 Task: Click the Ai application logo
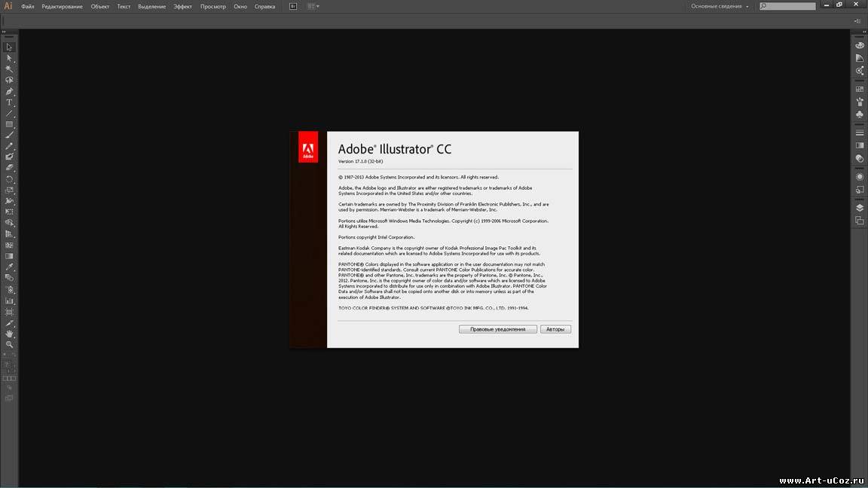coord(8,6)
